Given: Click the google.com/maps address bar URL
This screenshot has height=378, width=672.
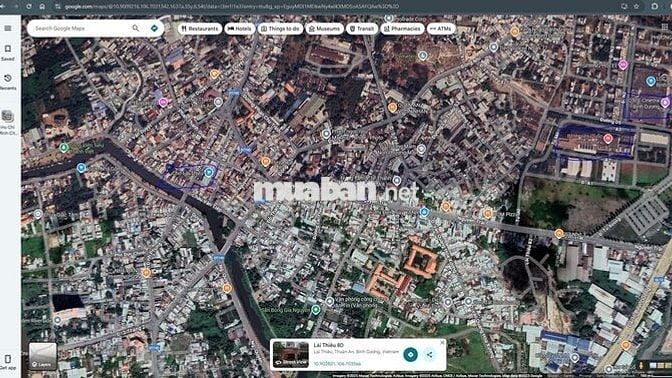Looking at the screenshot, I should pos(231,6).
